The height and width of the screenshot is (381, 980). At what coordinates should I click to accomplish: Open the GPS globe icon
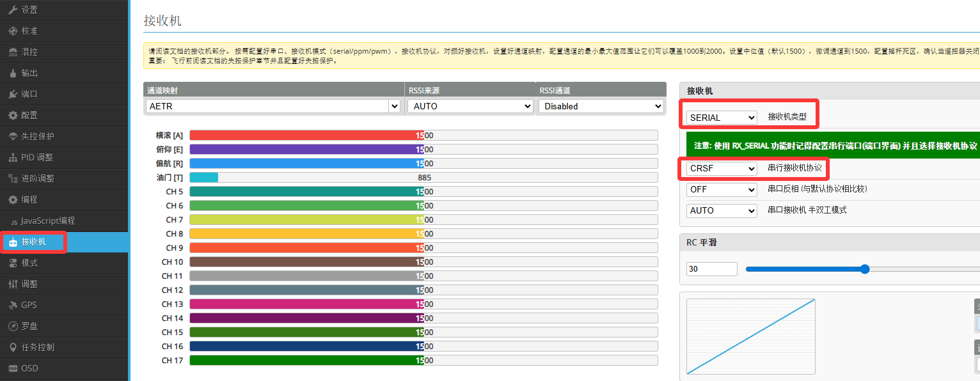click(x=13, y=305)
